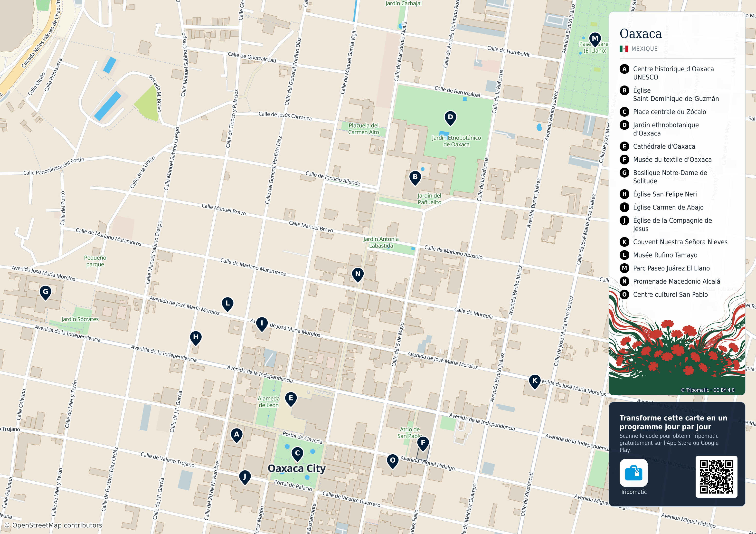Select map pin D in Jardín Etnobotánico
Viewport: 756px width, 534px height.
coord(450,118)
